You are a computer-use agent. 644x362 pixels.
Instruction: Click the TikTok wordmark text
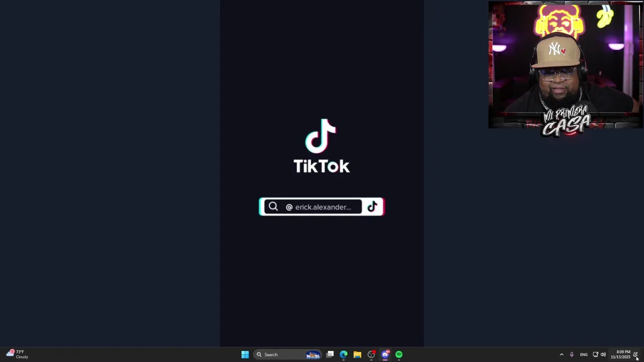coord(321,166)
